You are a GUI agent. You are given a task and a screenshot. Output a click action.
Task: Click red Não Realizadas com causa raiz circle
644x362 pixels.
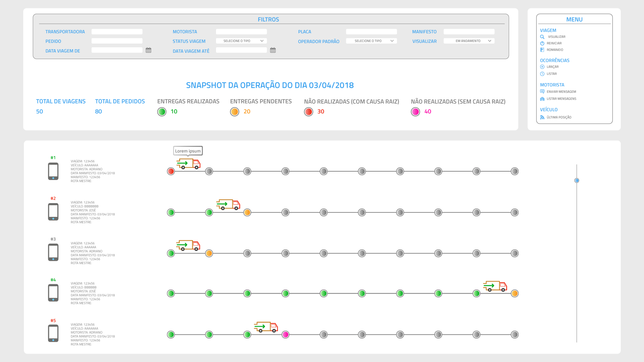pyautogui.click(x=309, y=112)
